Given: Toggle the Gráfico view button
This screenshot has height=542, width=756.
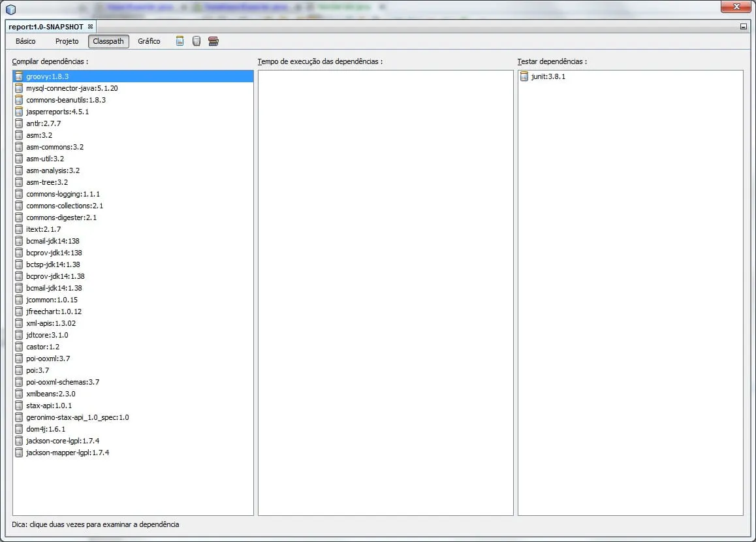Looking at the screenshot, I should [x=149, y=41].
